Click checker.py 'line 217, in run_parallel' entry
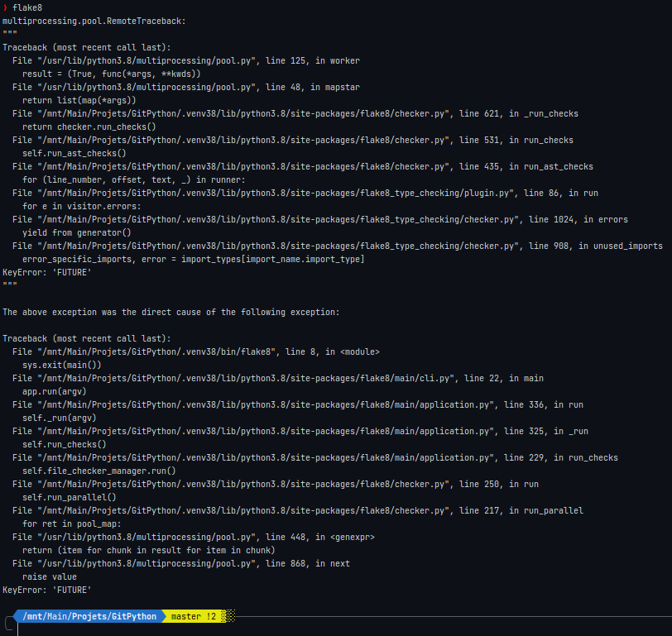This screenshot has height=636, width=672. 298,511
